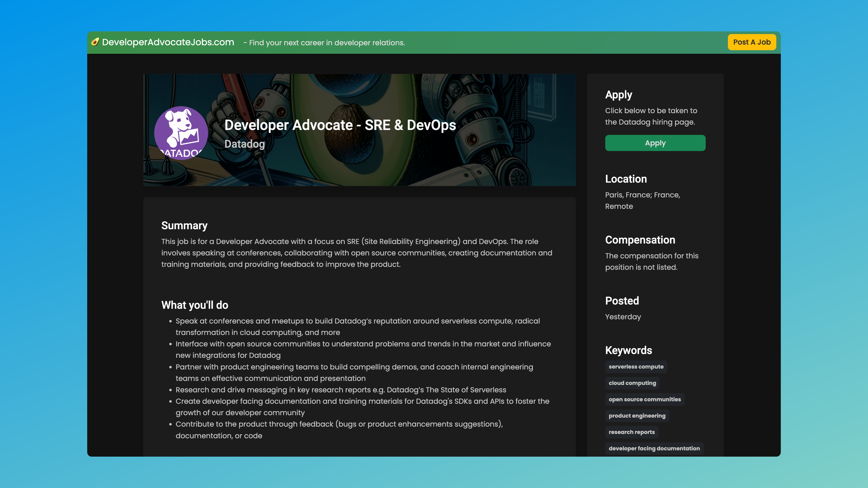868x488 pixels.
Task: Select the serverless compute keyword tag
Action: 636,366
